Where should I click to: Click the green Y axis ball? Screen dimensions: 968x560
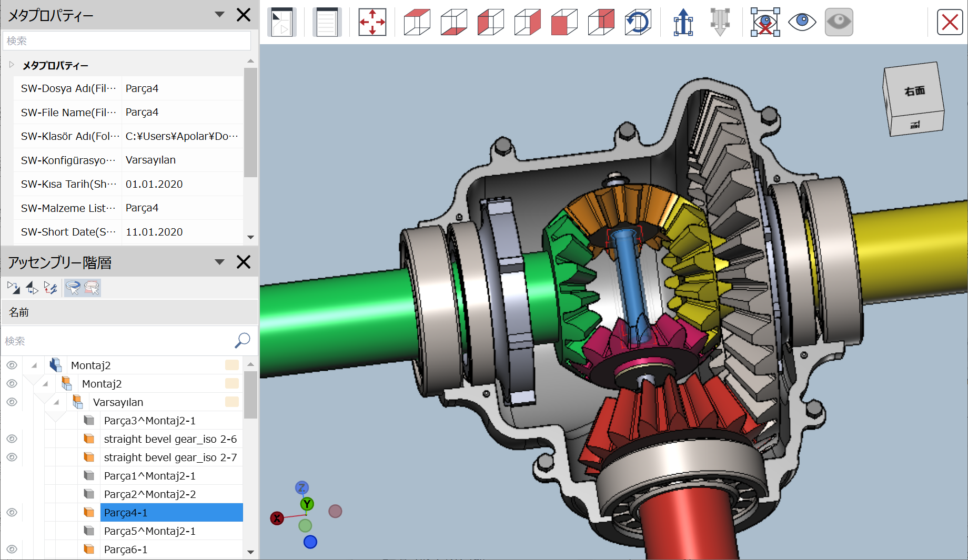click(x=307, y=504)
